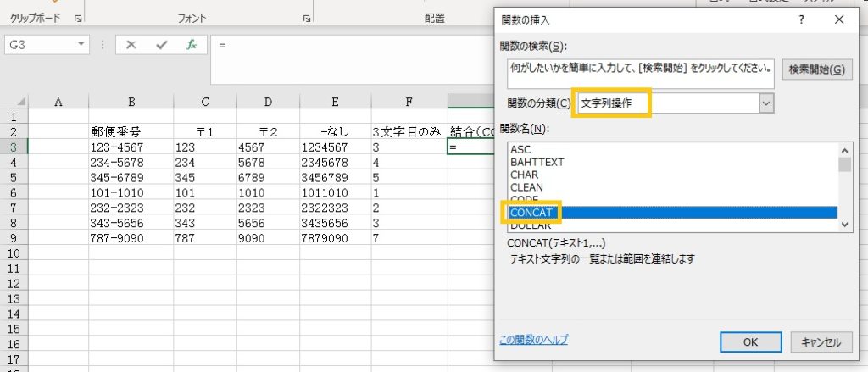The width and height of the screenshot is (868, 372).
Task: Open the font group dialog launcher
Action: pyautogui.click(x=305, y=18)
